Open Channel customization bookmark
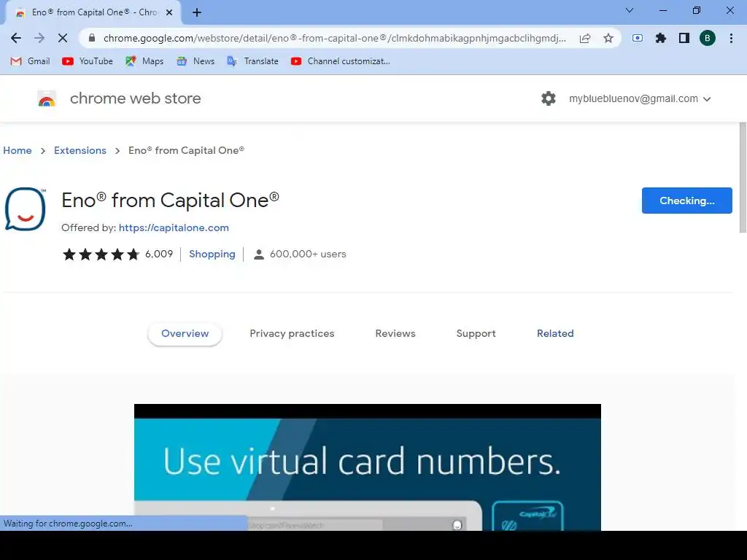The image size is (747, 560). [x=341, y=61]
